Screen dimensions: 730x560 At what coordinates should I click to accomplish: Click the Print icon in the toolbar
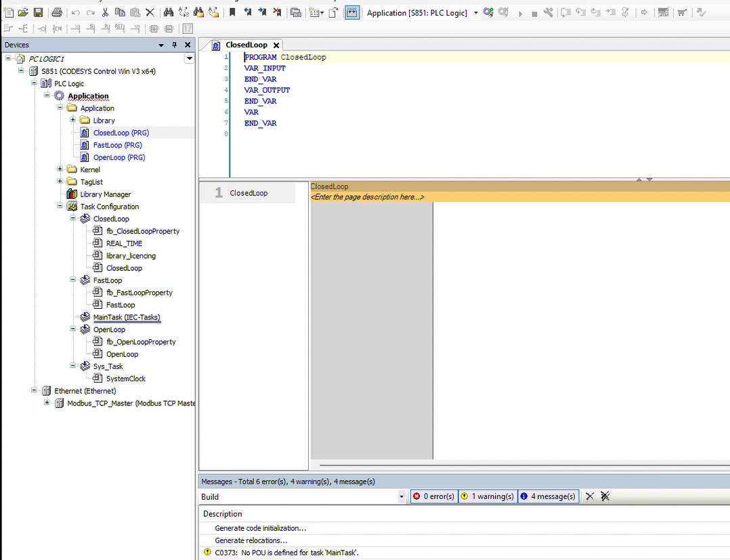coord(57,13)
